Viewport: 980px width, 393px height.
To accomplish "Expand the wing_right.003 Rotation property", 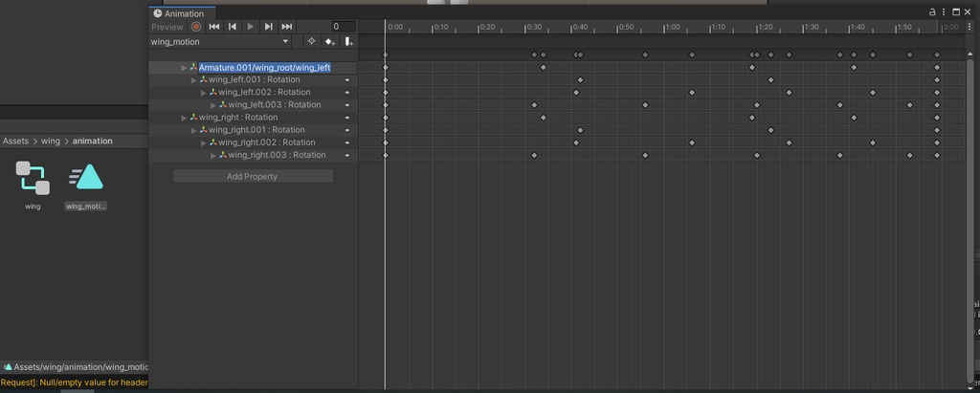I will [x=213, y=155].
